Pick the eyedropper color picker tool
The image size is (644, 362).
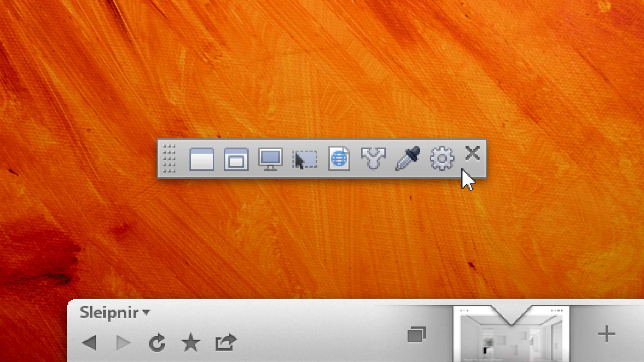tap(408, 158)
